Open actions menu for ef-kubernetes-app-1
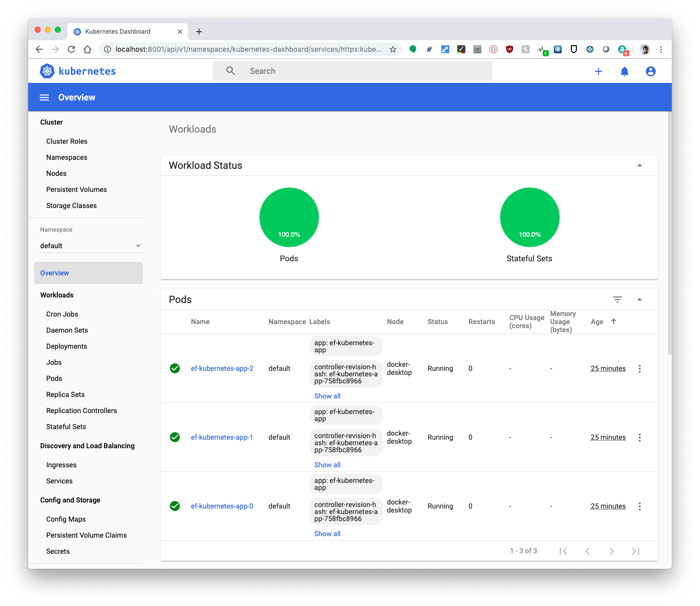The height and width of the screenshot is (606, 700). click(x=640, y=438)
